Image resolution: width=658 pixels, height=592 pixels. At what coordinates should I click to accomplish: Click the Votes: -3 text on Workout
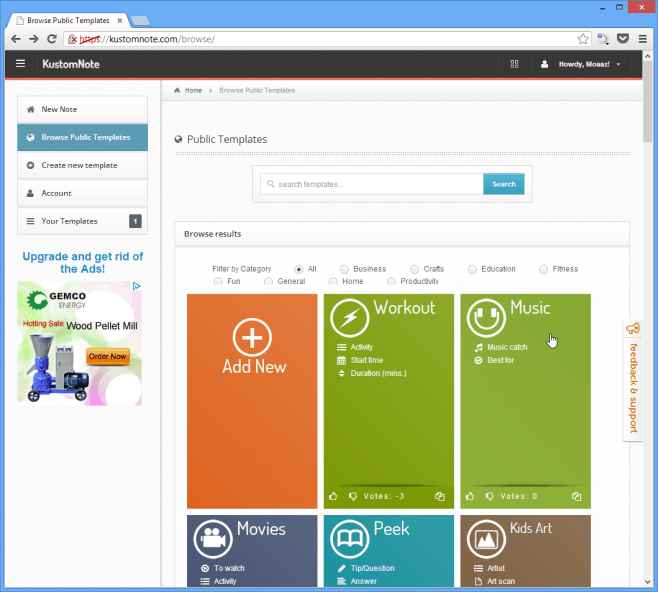tap(384, 496)
